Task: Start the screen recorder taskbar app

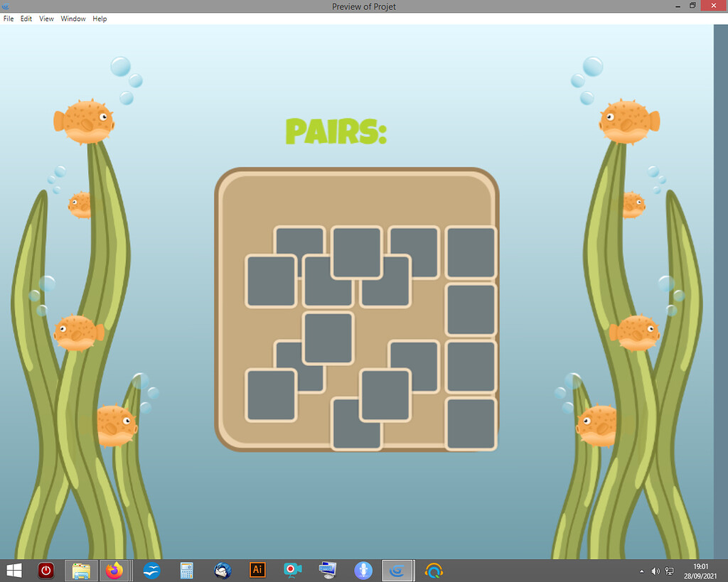Action: pyautogui.click(x=292, y=570)
